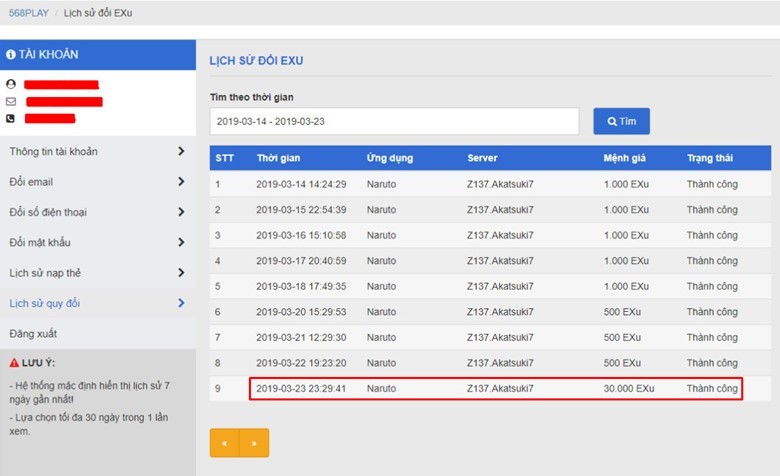This screenshot has width=780, height=476.
Task: Select timestamp 2019-03-20 15:29:53
Action: click(x=301, y=312)
